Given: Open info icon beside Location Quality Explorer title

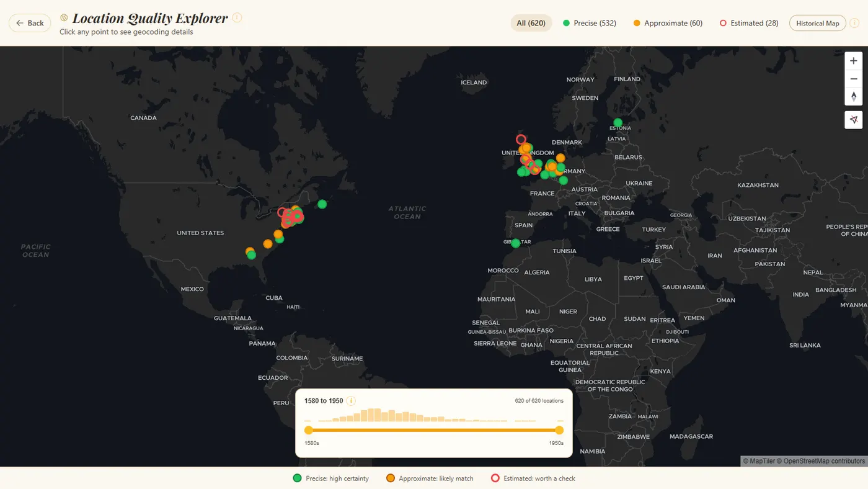Looking at the screenshot, I should point(237,17).
